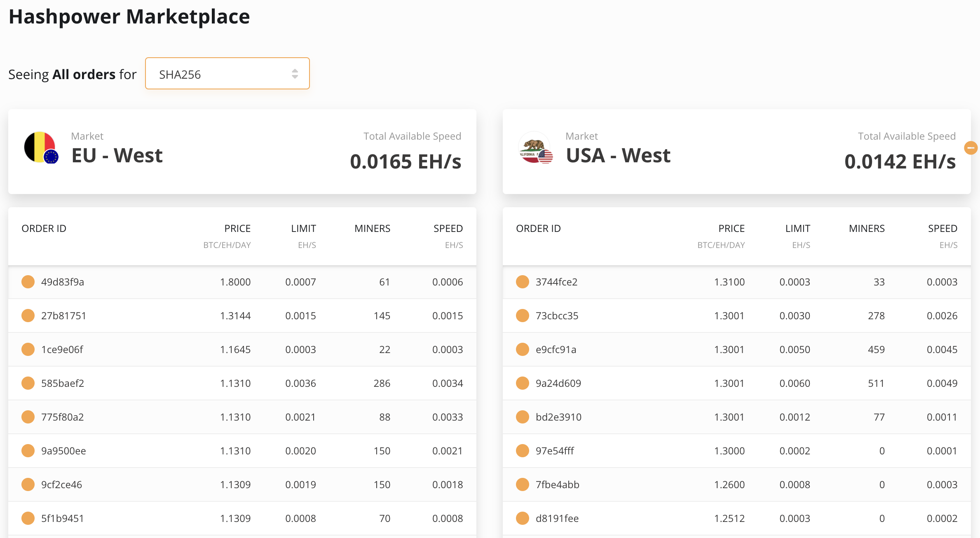Click the dropdown arrows in algorithm selector
Image resolution: width=980 pixels, height=538 pixels.
click(295, 74)
